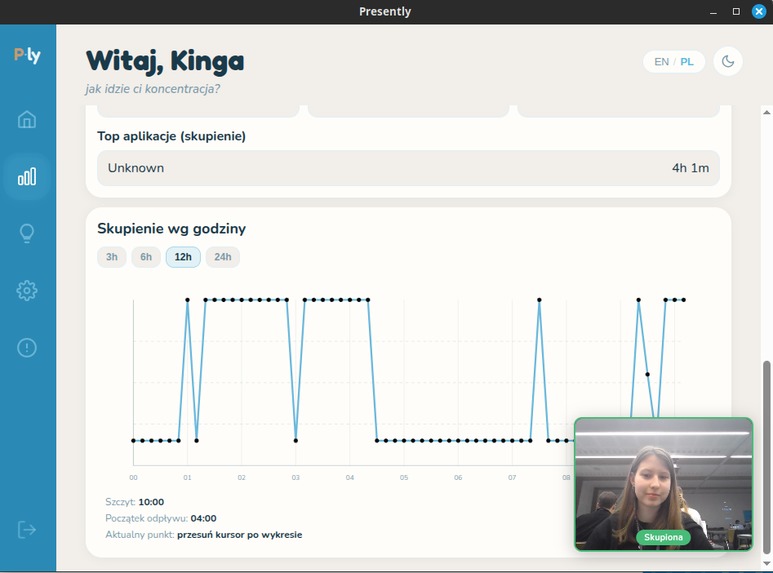
Task: Select the 24h time range
Action: 223,257
